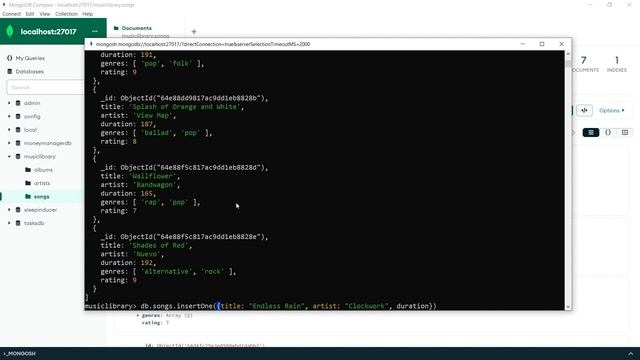
Task: Open the Help menu
Action: point(87,14)
